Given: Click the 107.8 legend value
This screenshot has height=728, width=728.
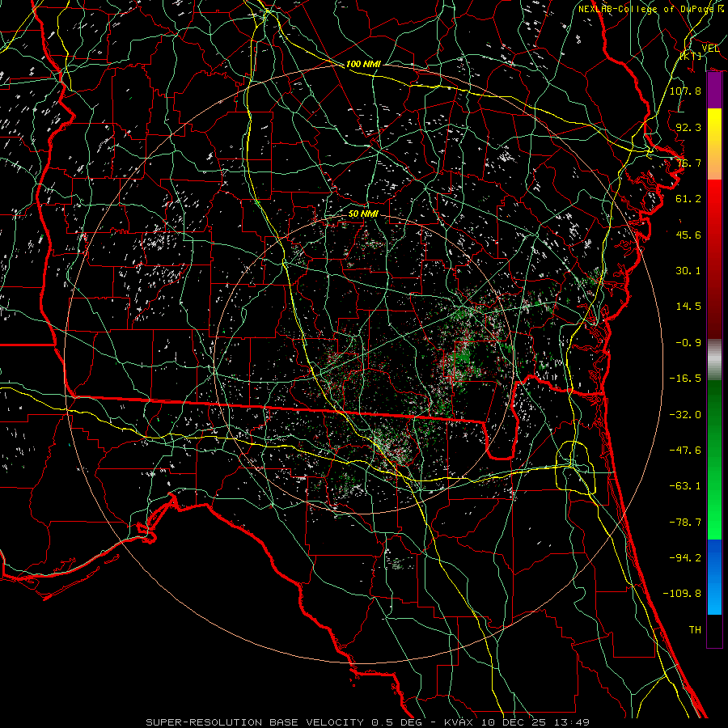Looking at the screenshot, I should click(685, 91).
